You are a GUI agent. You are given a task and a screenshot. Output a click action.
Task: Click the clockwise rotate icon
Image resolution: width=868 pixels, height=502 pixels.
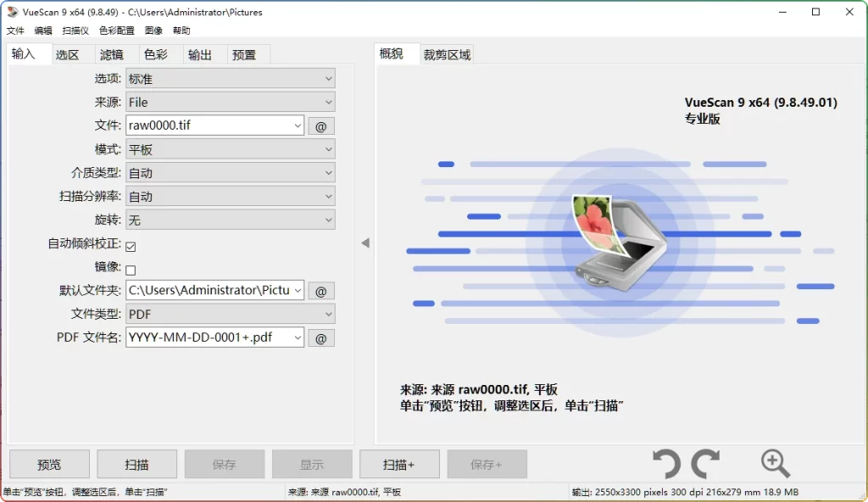707,462
